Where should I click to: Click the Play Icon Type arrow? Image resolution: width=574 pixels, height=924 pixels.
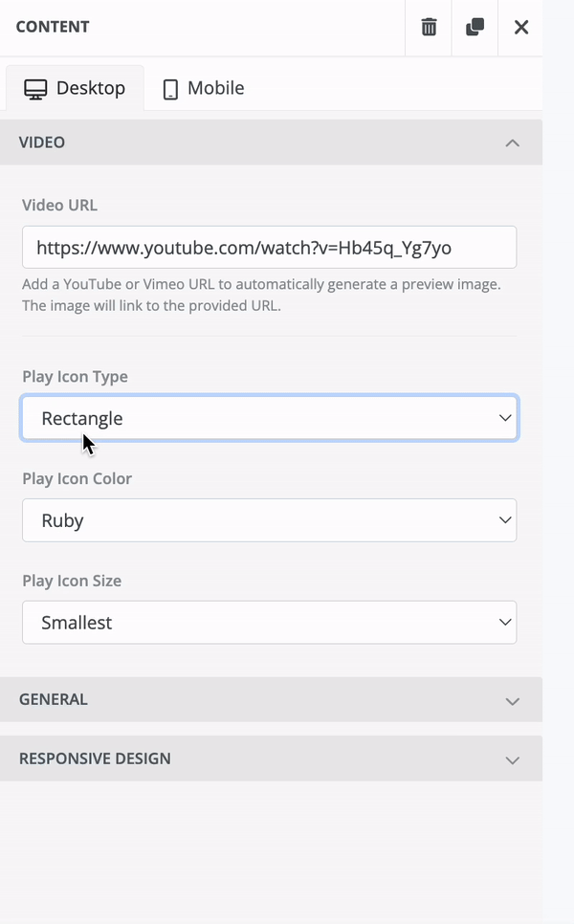(x=505, y=419)
